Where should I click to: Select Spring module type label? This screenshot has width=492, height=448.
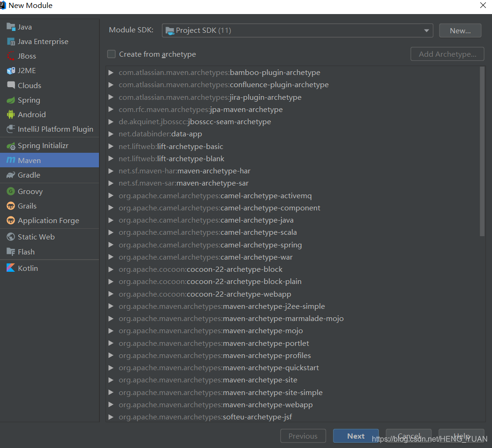coord(29,100)
